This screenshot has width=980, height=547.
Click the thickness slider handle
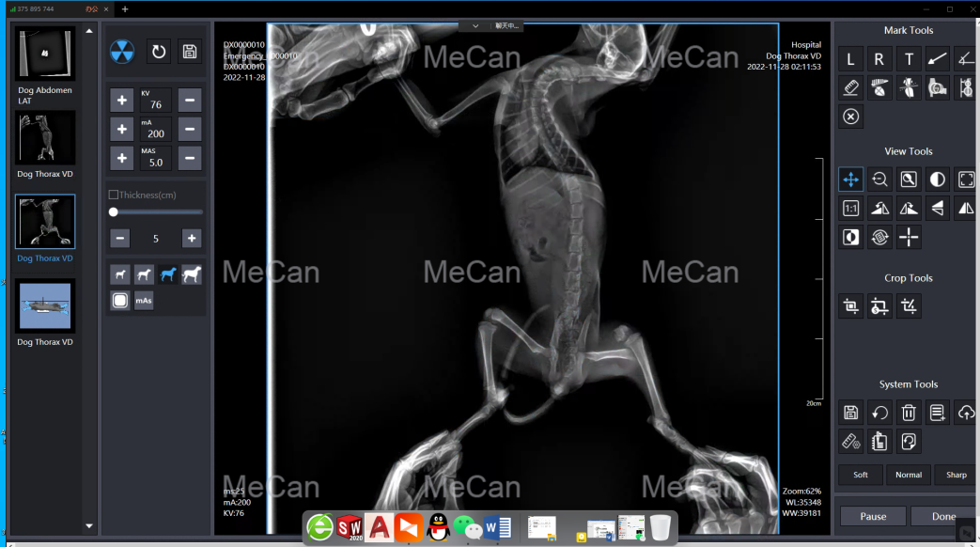tap(113, 211)
